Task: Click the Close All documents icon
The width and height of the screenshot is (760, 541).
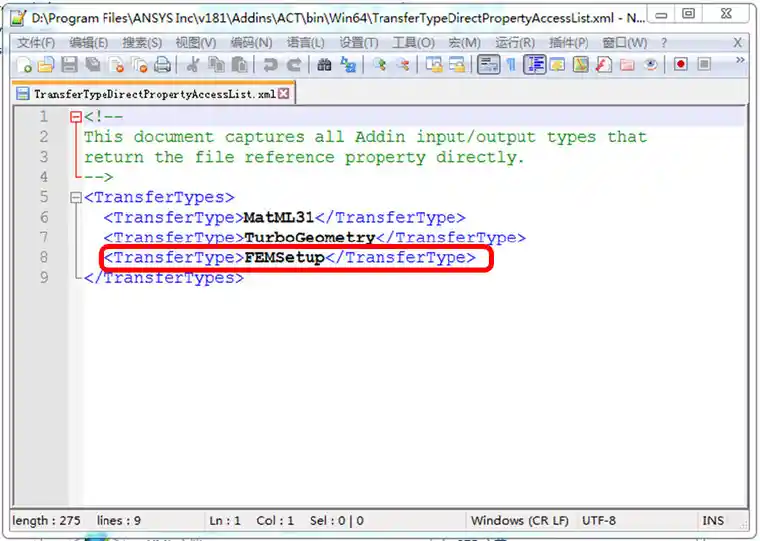Action: pos(140,64)
